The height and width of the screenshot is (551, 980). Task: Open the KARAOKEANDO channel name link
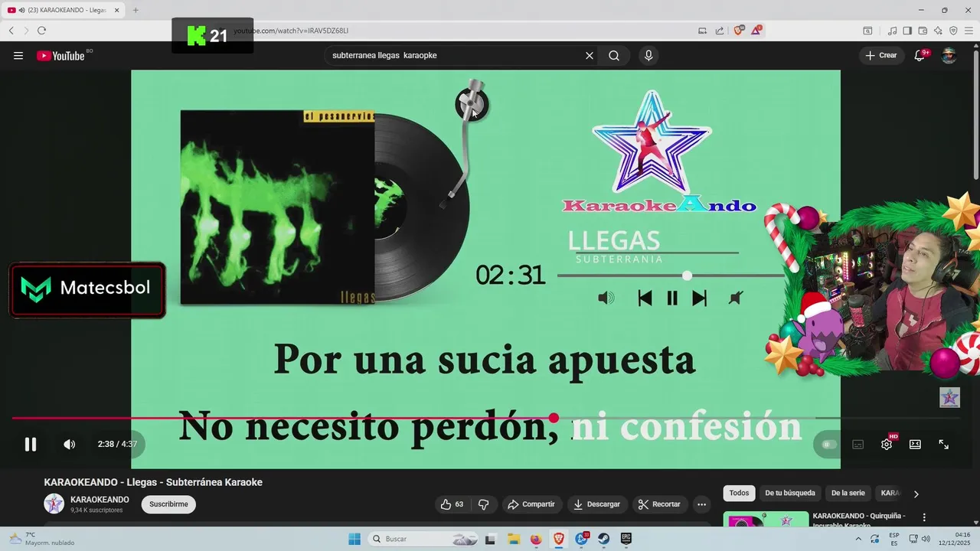[100, 499]
